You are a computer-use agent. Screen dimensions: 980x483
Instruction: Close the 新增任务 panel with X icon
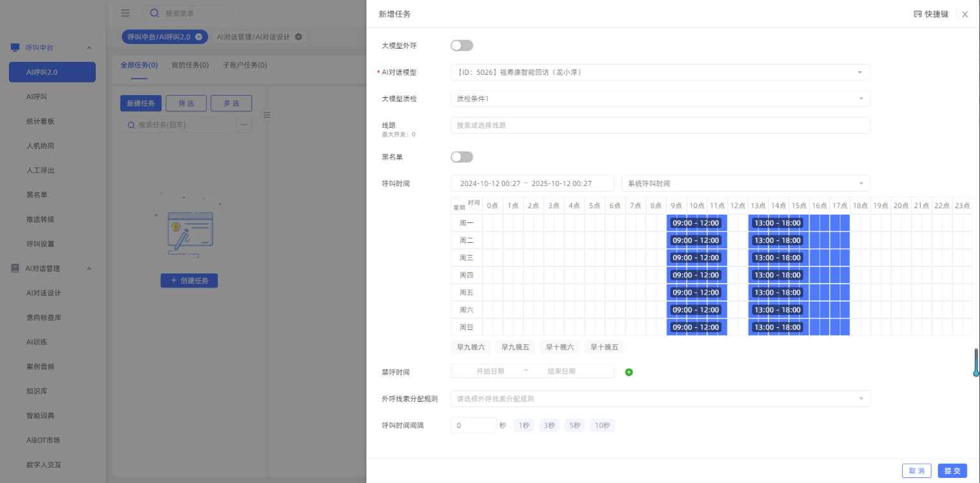[x=965, y=14]
